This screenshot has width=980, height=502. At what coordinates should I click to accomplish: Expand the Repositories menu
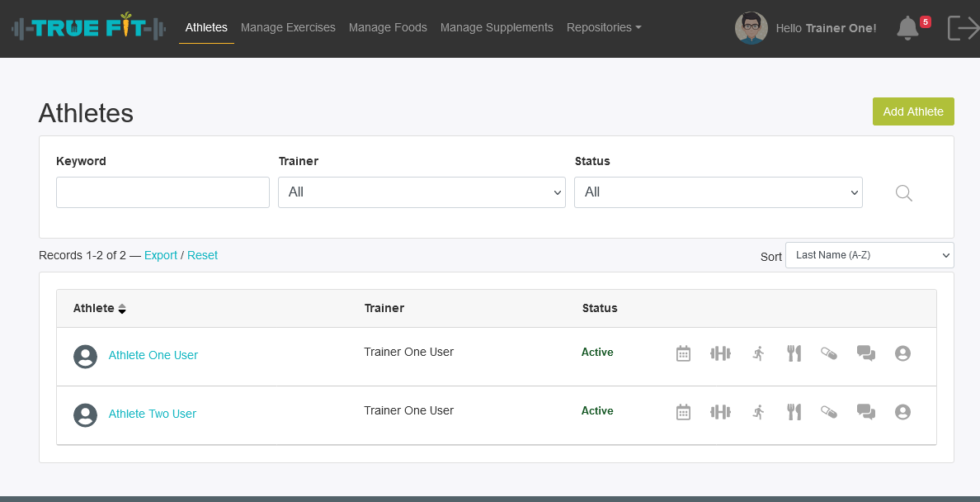[603, 27]
